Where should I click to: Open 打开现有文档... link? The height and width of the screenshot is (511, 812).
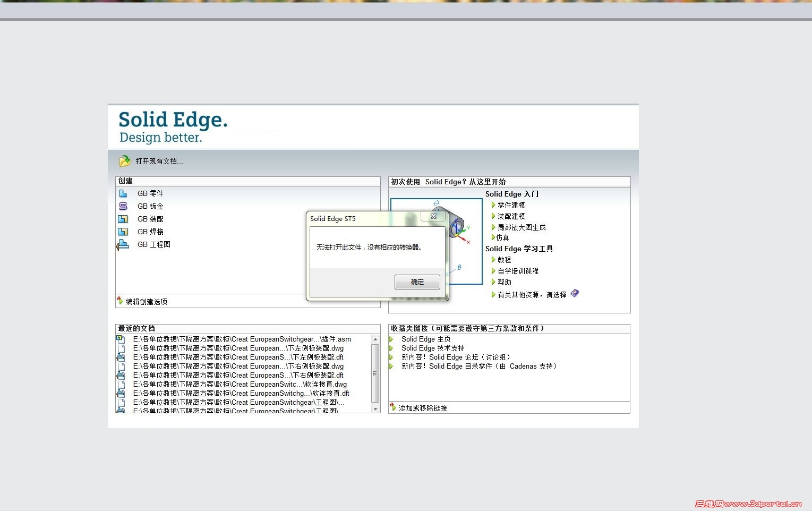159,161
